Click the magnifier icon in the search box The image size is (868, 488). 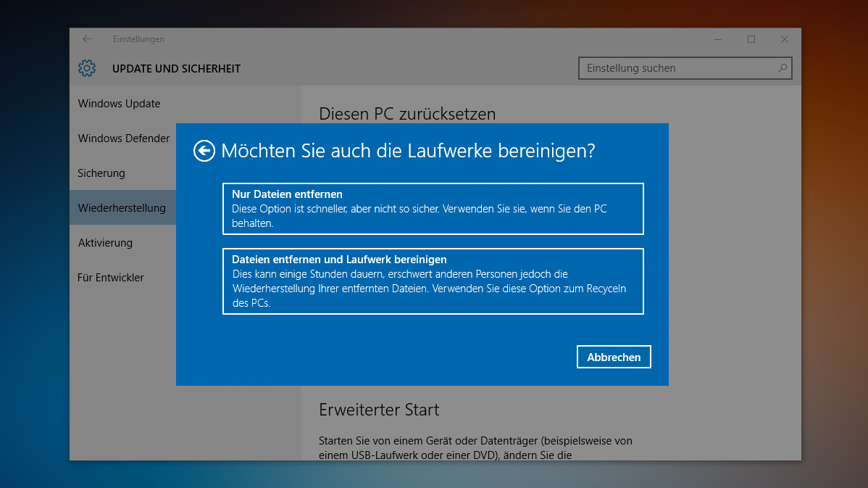click(783, 68)
